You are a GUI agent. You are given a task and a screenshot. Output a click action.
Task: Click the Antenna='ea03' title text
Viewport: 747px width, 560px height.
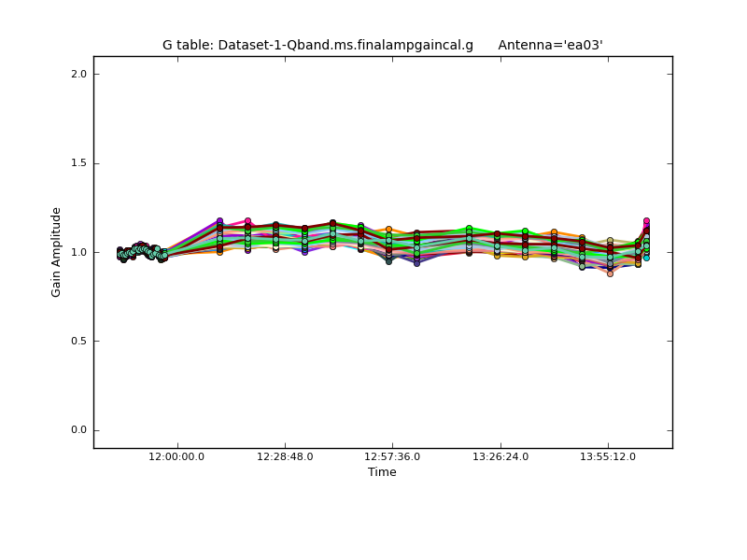point(550,45)
